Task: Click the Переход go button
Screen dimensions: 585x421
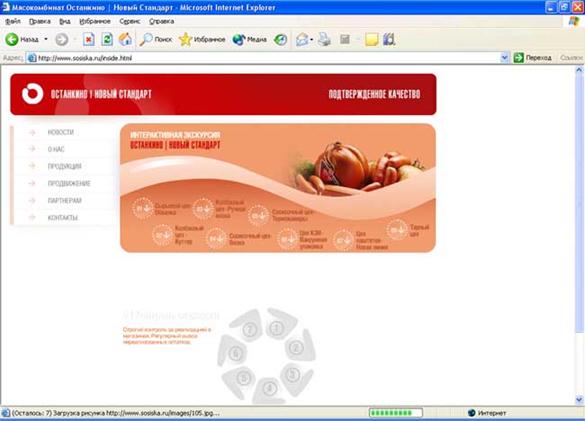Action: [532, 57]
